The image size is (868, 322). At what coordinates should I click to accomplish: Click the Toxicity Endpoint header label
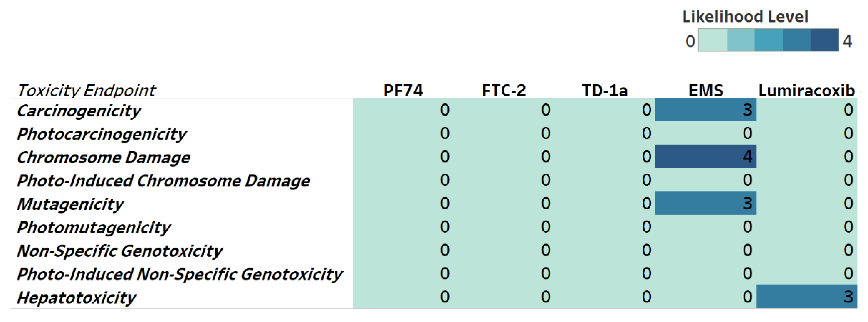pyautogui.click(x=86, y=90)
